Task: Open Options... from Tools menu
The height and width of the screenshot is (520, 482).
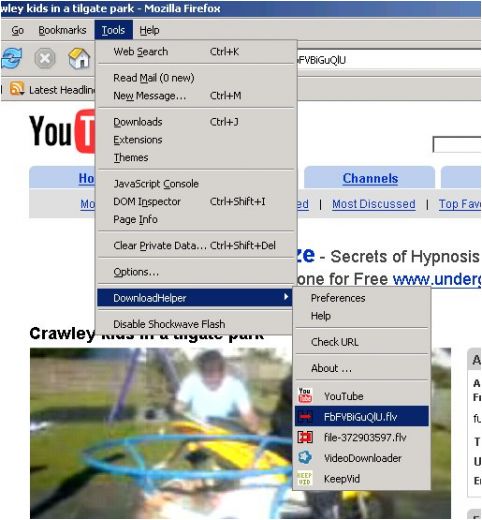Action: click(196, 272)
